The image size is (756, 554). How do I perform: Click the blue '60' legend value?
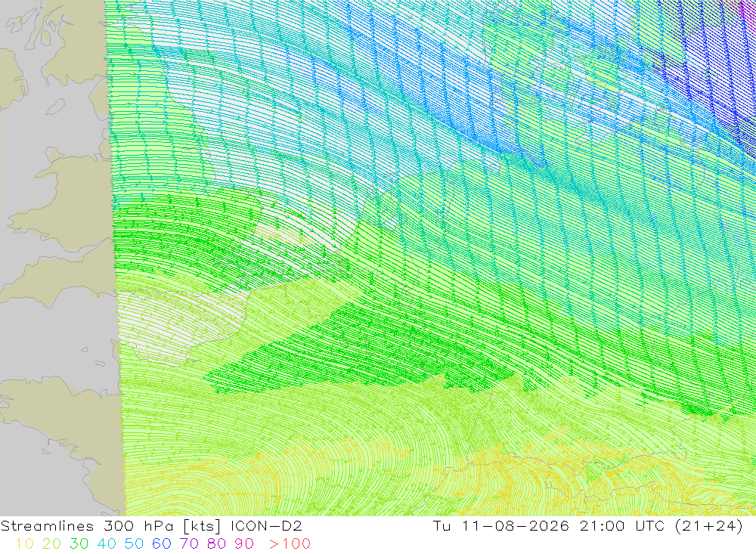click(x=162, y=544)
